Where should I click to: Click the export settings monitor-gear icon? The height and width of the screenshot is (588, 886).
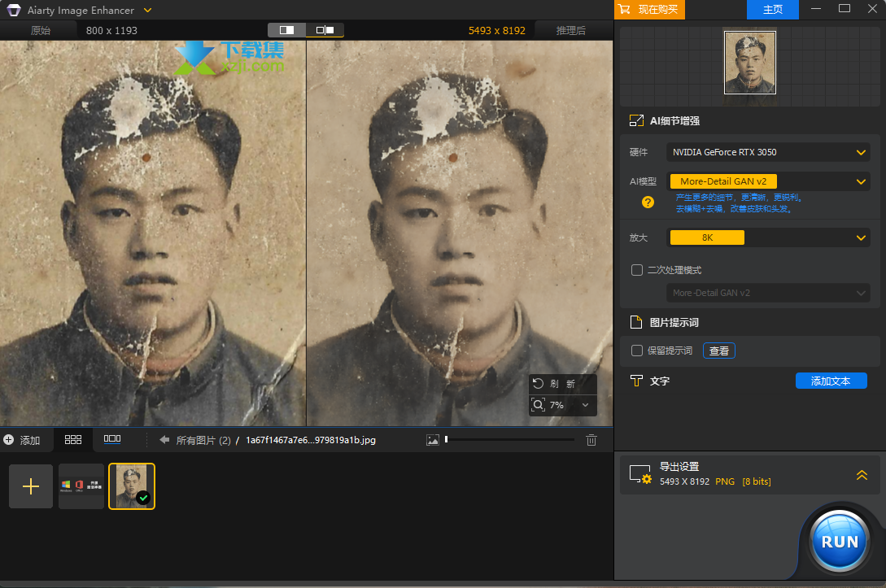(640, 474)
